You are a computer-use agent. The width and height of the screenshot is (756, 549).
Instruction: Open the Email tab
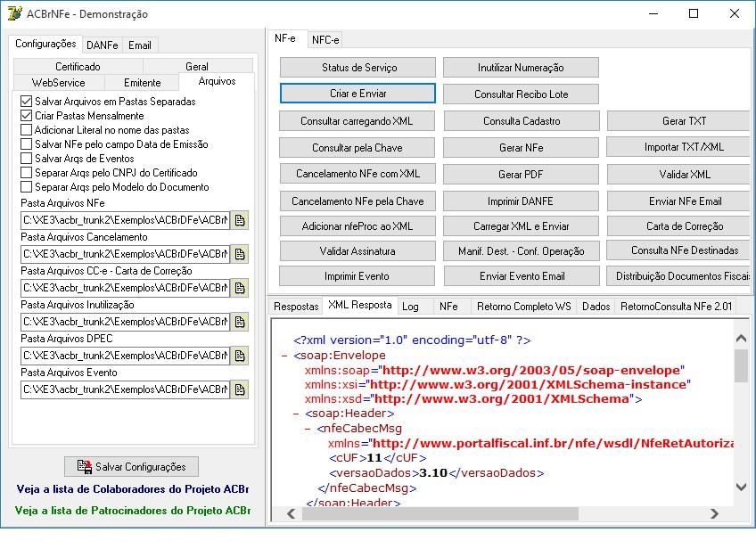tap(140, 45)
